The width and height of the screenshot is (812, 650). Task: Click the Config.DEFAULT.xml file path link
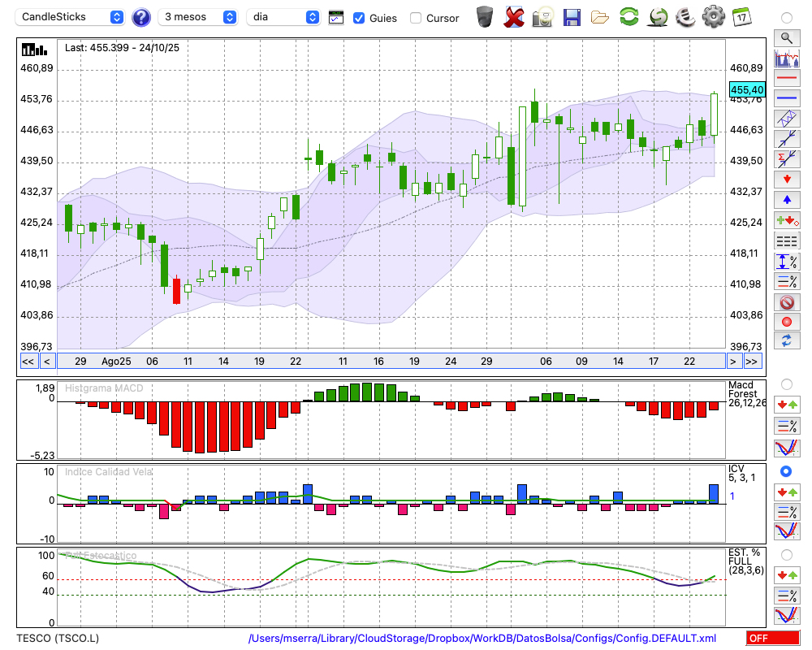click(482, 639)
